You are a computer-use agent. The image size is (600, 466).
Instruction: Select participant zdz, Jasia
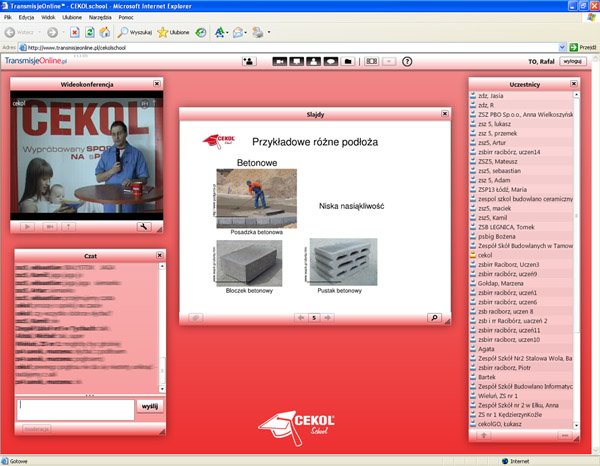521,96
